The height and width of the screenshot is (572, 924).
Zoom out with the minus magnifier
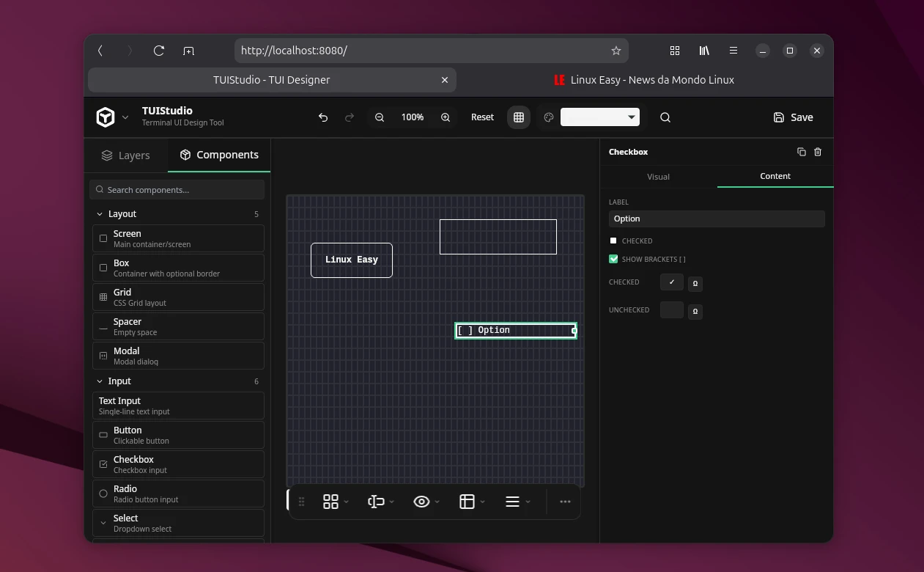[x=380, y=117]
